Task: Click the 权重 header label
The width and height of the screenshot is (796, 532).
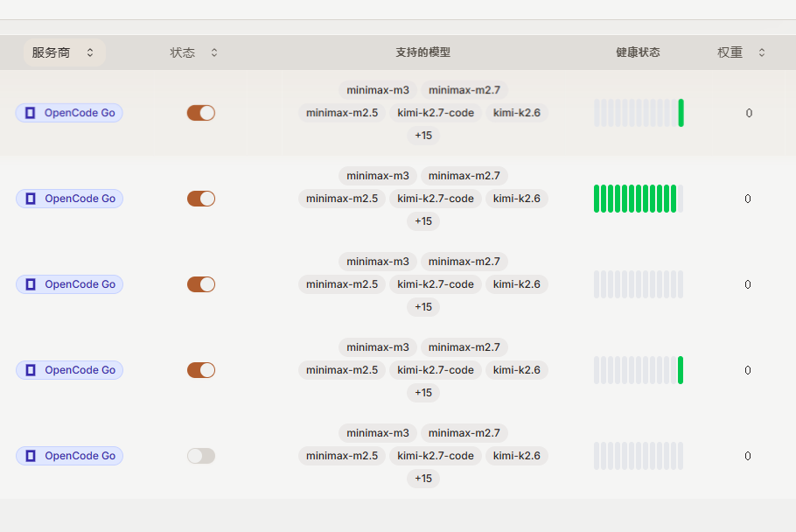Action: point(730,52)
